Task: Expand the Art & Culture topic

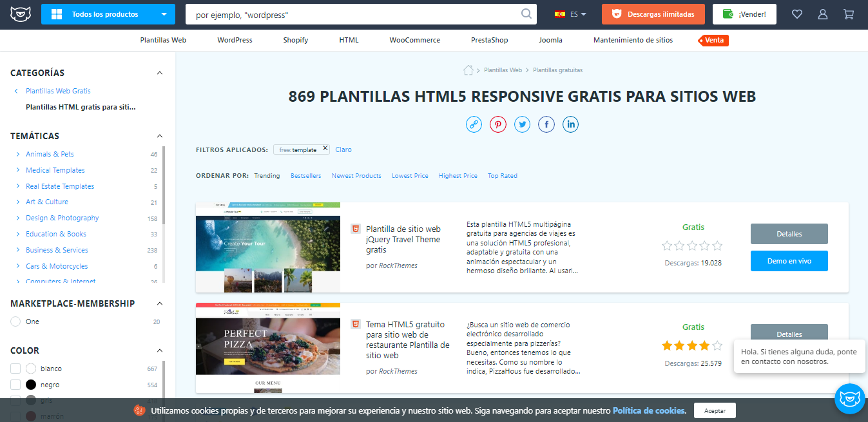Action: coord(17,202)
